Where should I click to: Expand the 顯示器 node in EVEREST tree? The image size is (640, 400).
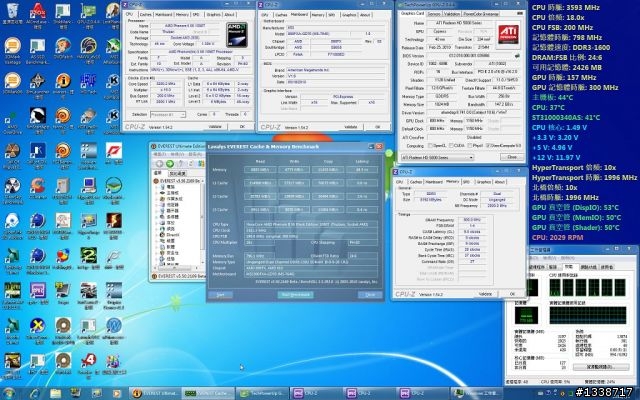coord(157,211)
